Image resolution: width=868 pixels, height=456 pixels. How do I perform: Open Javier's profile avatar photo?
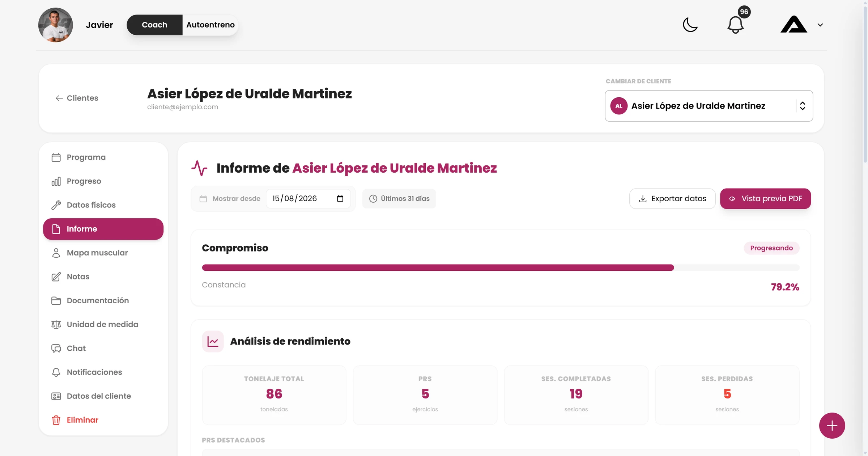coord(56,25)
